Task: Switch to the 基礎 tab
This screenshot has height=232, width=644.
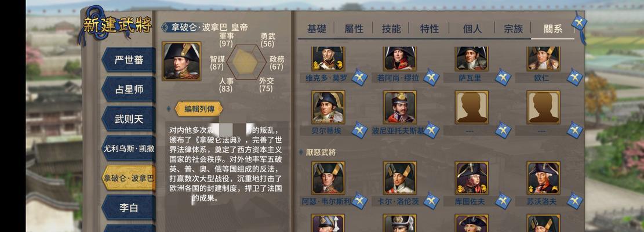Action: coord(316,29)
